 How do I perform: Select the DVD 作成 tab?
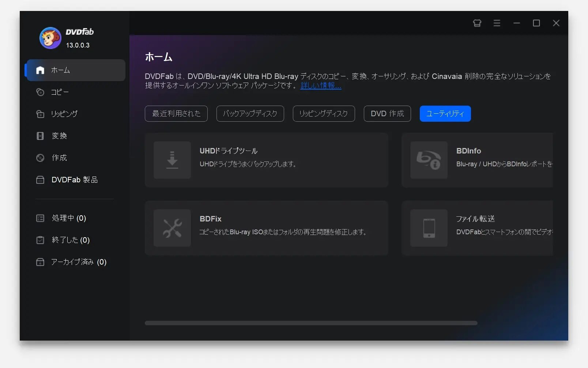tap(387, 114)
